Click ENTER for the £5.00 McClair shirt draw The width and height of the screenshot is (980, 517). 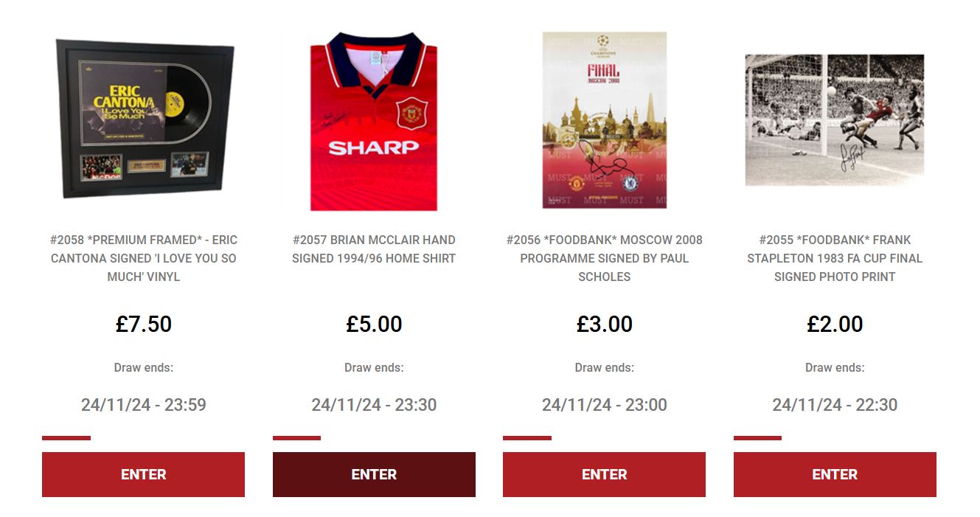[x=374, y=474]
